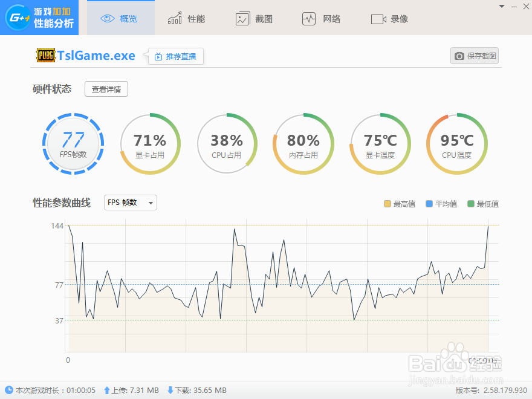The height and width of the screenshot is (399, 532).
Task: Click the green 最低值 legend swatch
Action: click(470, 204)
